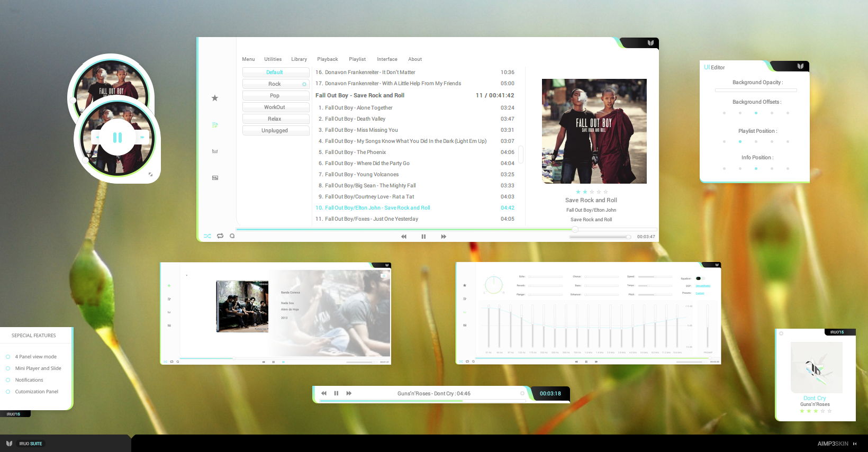The height and width of the screenshot is (452, 868).
Task: Click the rewind icon next to AIMP3SKIN
Action: (x=855, y=444)
